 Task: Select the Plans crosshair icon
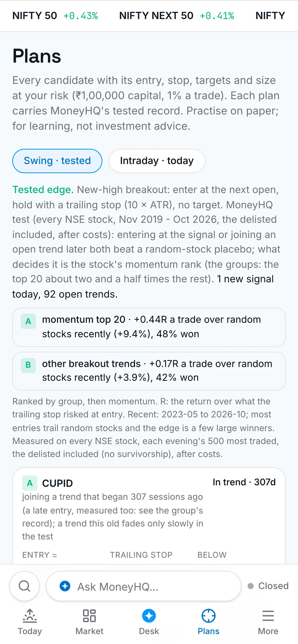tap(209, 616)
